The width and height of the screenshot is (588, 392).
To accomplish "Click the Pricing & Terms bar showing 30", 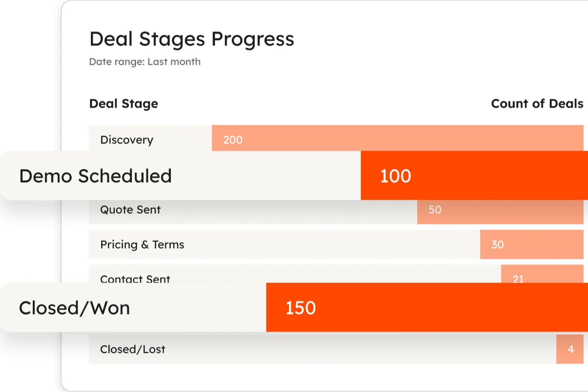I will pos(531,245).
